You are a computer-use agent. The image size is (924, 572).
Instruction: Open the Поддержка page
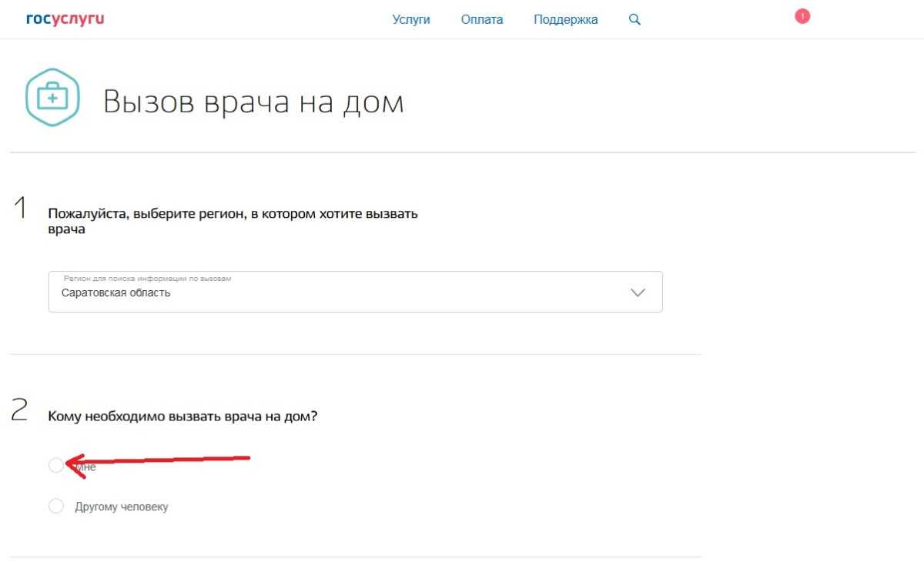[x=565, y=20]
